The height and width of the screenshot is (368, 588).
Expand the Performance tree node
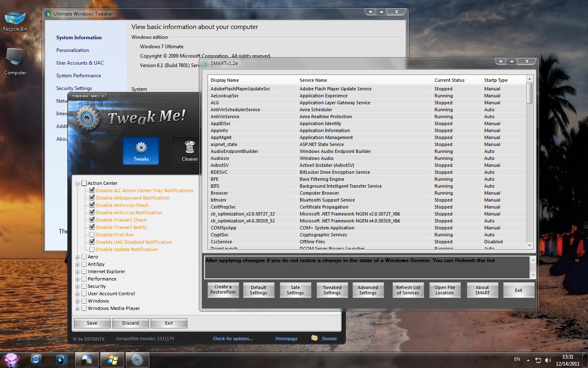click(78, 279)
